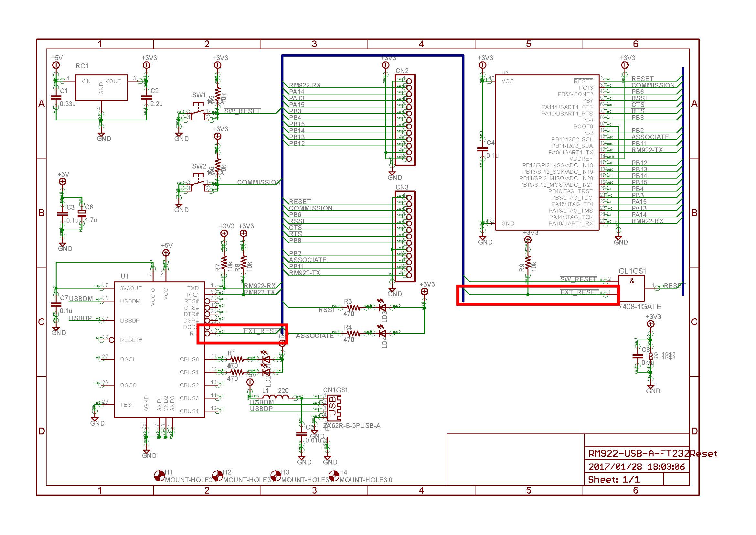
Task: Click the C3 0.1u capacitor symbol
Action: (x=62, y=214)
